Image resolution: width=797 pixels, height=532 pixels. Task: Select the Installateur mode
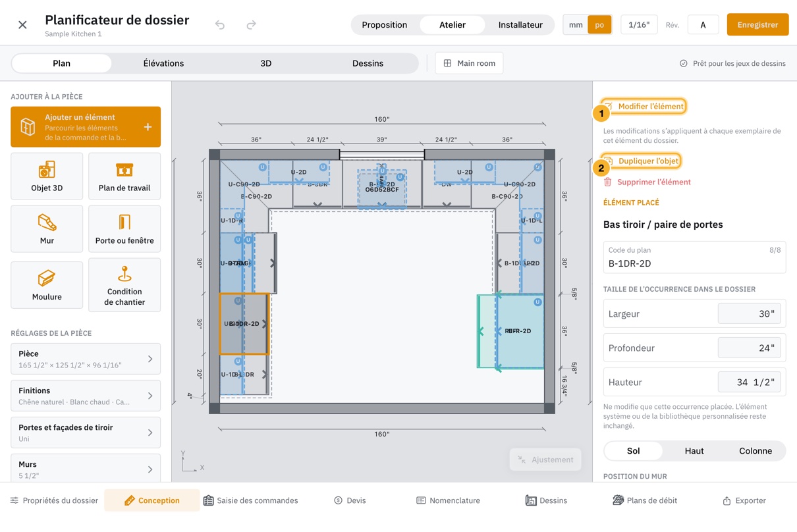(x=520, y=25)
